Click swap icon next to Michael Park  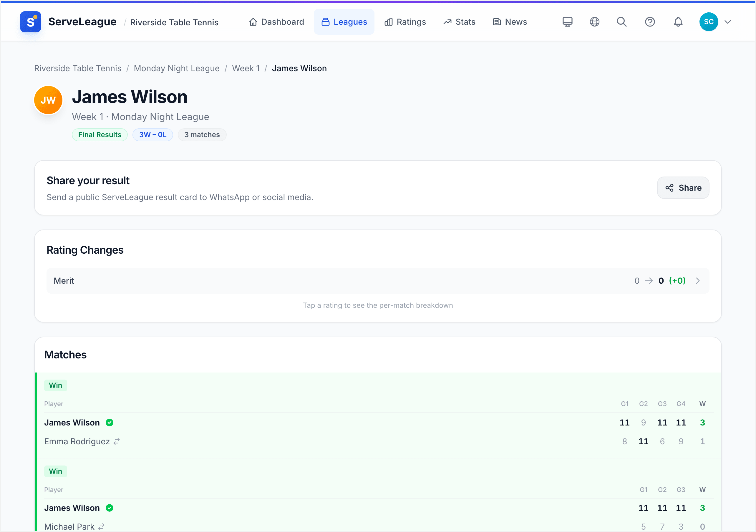101,527
